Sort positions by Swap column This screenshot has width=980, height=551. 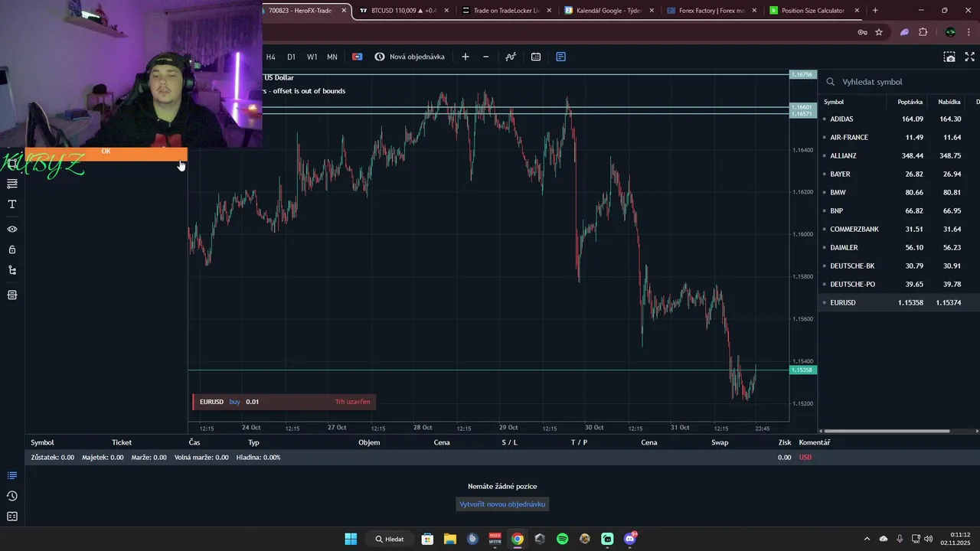[x=720, y=442]
